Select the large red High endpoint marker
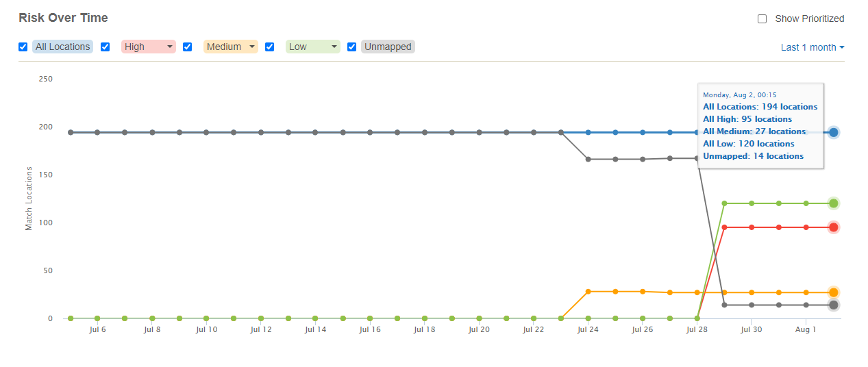The image size is (868, 367). [833, 227]
